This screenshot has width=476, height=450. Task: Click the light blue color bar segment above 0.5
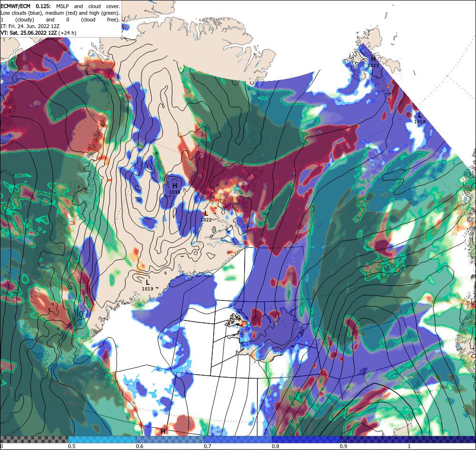point(102,440)
